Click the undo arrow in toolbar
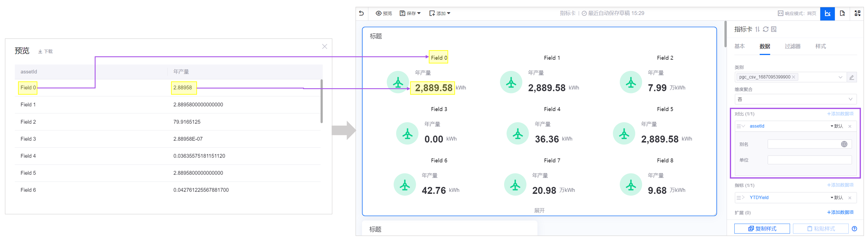868x243 pixels. [x=361, y=13]
